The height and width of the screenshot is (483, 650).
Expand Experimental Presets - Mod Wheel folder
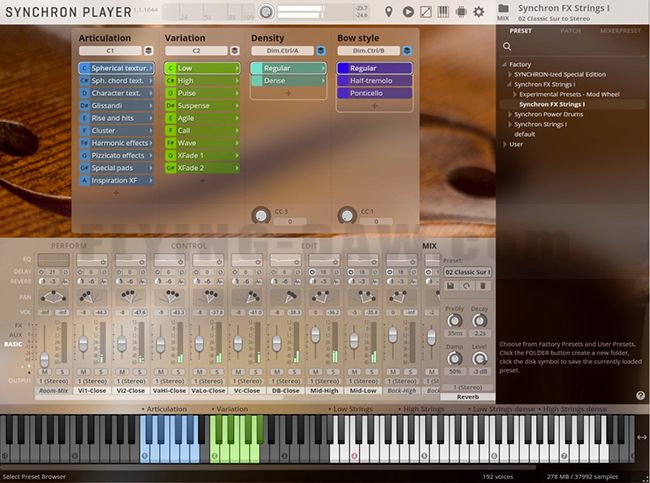tap(515, 95)
